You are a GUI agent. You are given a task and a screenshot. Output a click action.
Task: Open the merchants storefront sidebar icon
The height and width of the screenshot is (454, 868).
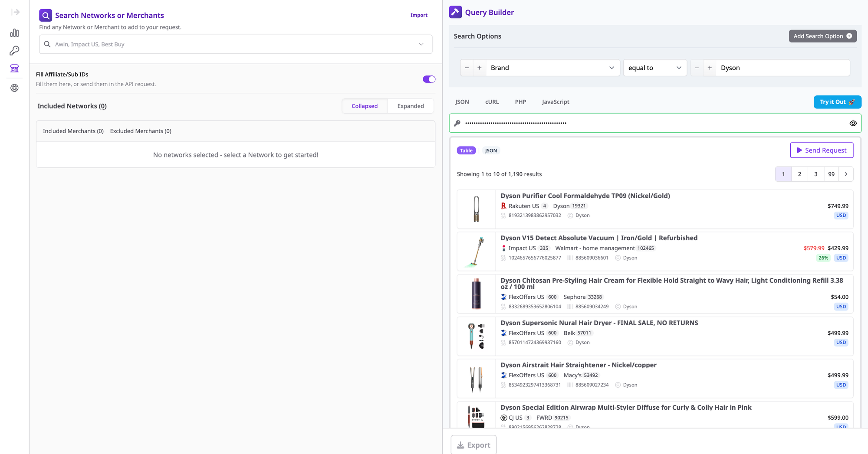(x=14, y=69)
